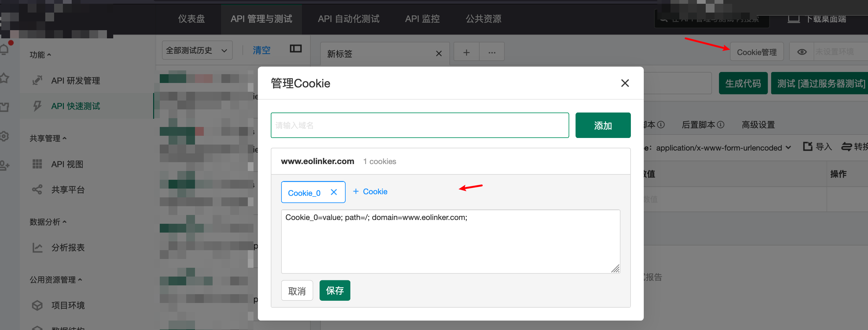The width and height of the screenshot is (868, 330).
Task: Open the tab more options ellipsis
Action: point(492,52)
